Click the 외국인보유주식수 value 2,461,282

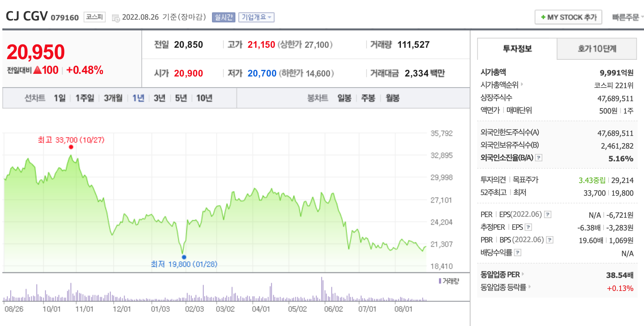[617, 146]
